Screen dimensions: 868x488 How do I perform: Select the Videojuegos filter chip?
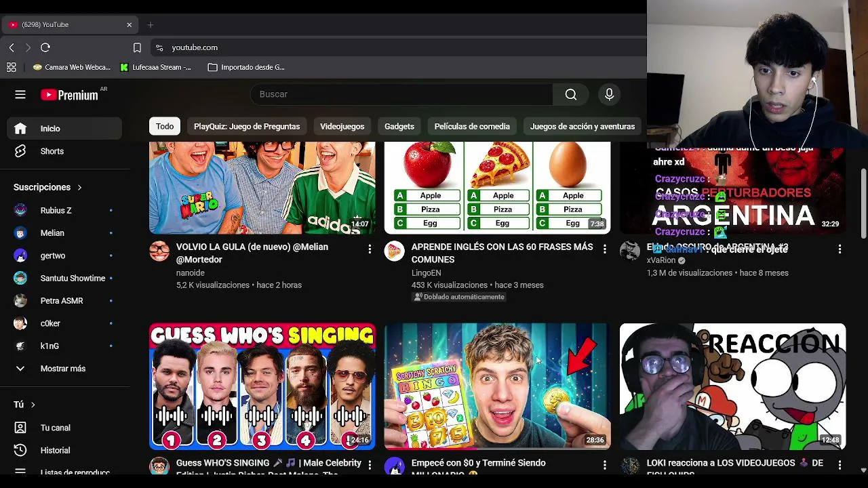point(342,127)
